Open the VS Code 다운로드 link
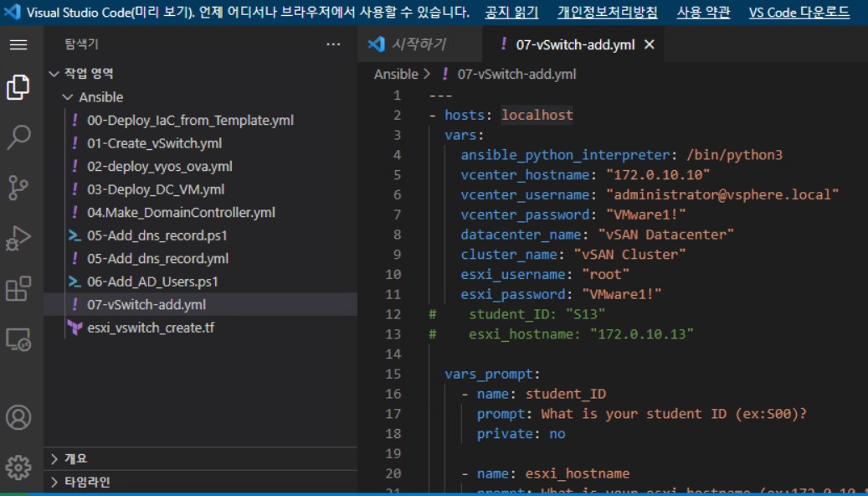This screenshot has width=868, height=496. coord(799,13)
